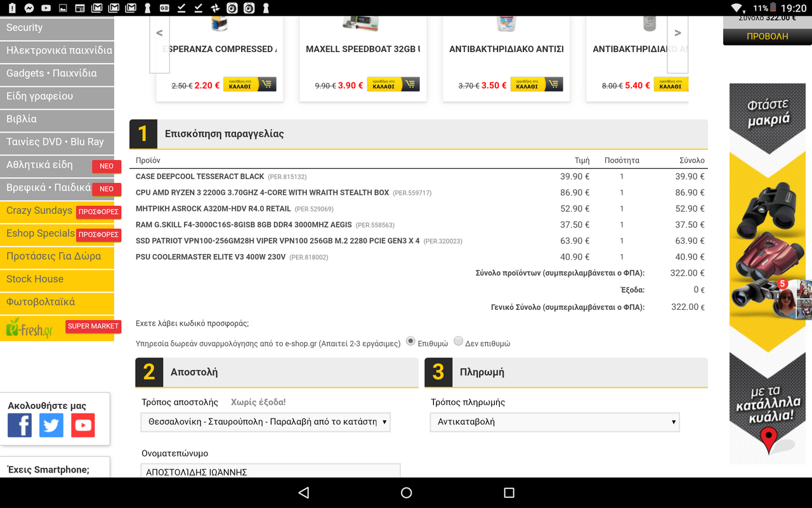This screenshot has height=508, width=812.
Task: Add Esperanza Compressed item to cart
Action: tap(249, 84)
